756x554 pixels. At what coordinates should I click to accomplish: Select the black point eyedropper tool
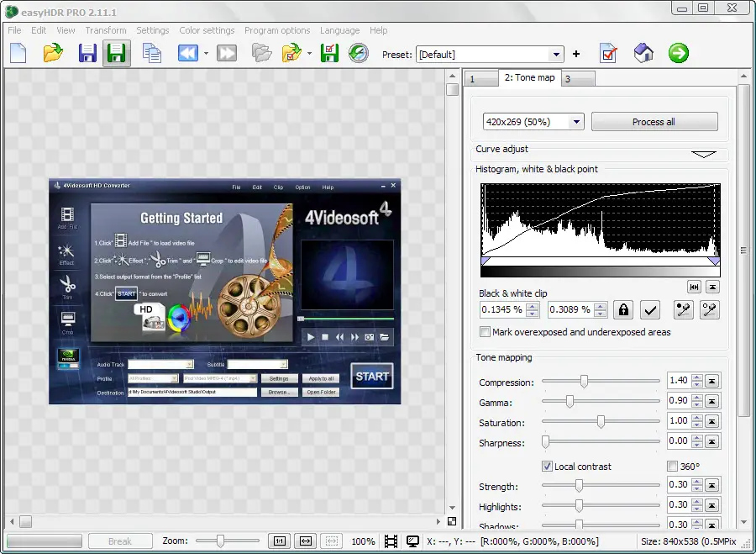pos(683,310)
